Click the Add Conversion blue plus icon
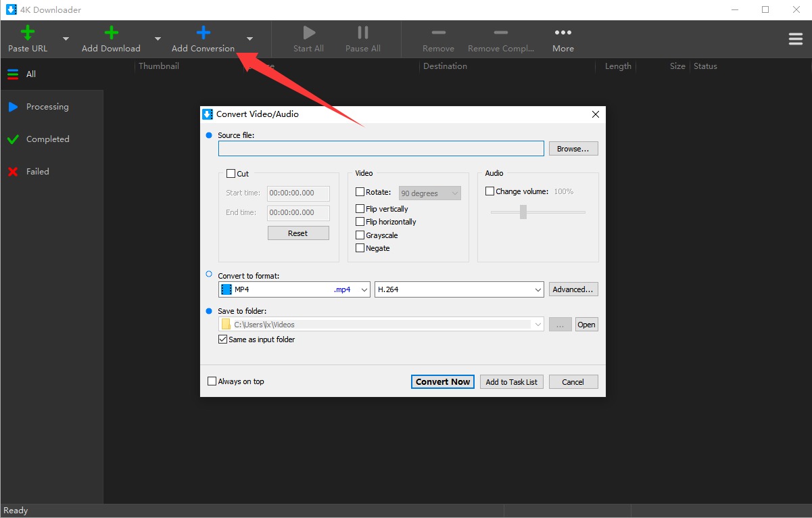Viewport: 812px width, 518px height. pyautogui.click(x=203, y=32)
